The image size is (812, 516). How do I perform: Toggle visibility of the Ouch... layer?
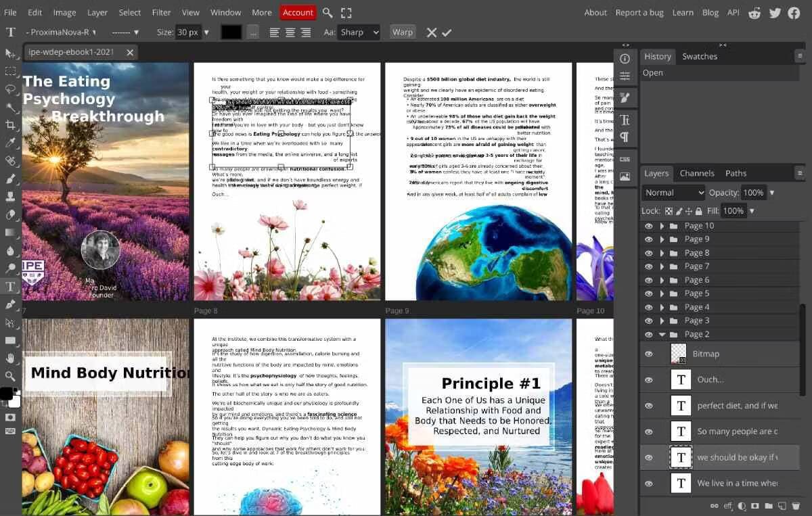click(x=648, y=379)
